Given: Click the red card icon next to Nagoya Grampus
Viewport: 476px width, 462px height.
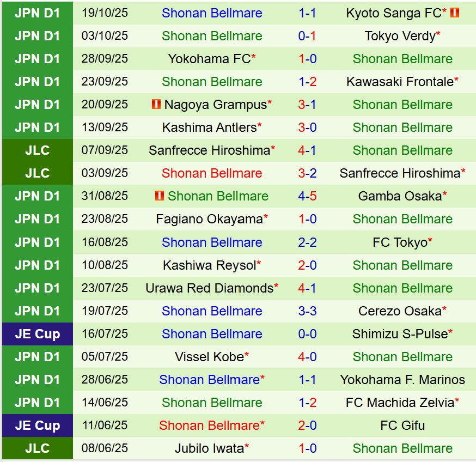Looking at the screenshot, I should pos(156,104).
